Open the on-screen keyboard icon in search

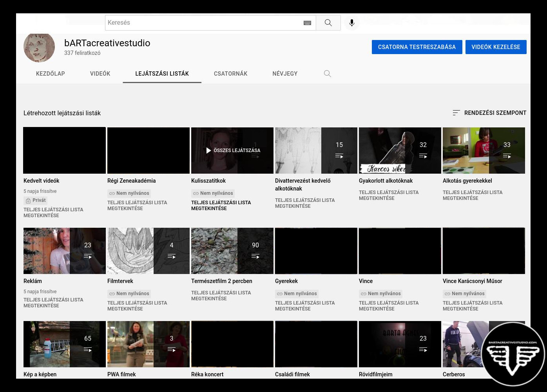(307, 23)
